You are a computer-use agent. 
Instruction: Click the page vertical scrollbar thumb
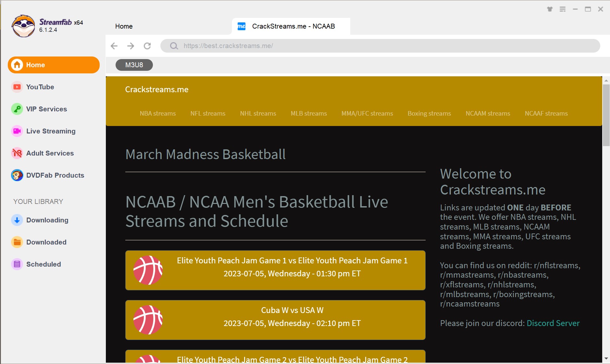point(606,115)
